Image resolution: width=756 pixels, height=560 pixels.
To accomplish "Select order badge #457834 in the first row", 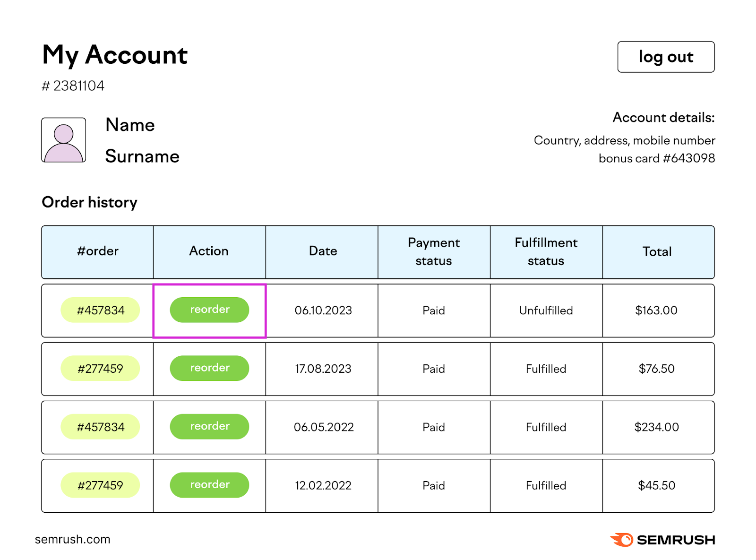I will point(100,310).
